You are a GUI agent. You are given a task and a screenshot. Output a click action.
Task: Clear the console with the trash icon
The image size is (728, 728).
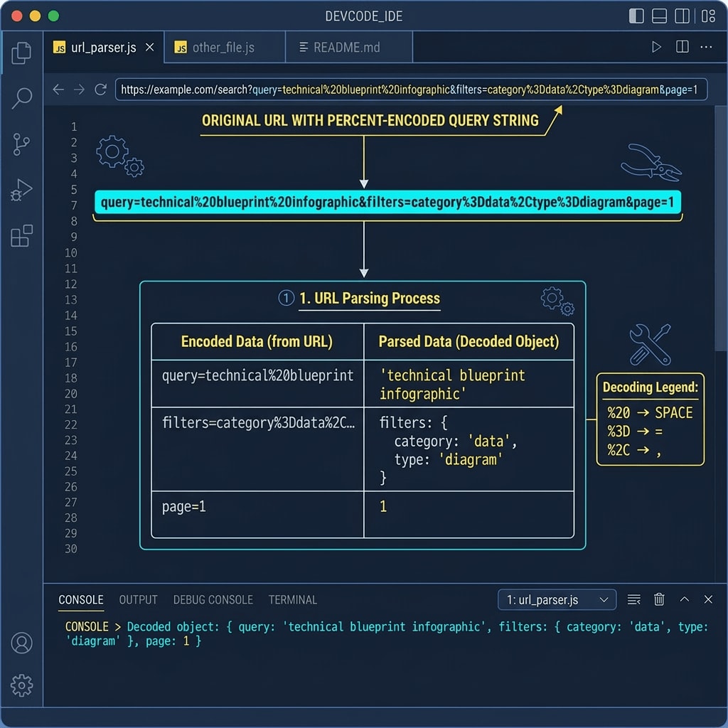(658, 599)
